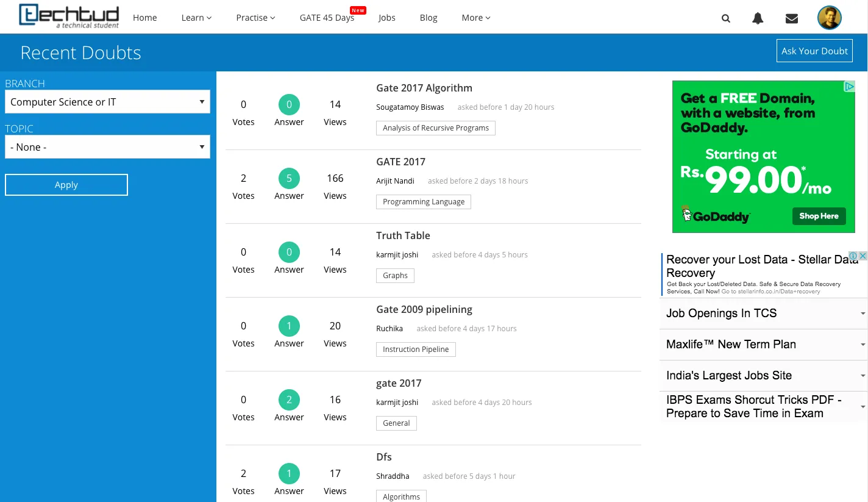The height and width of the screenshot is (502, 868).
Task: Open the GATE 45 Days menu item
Action: 327,18
